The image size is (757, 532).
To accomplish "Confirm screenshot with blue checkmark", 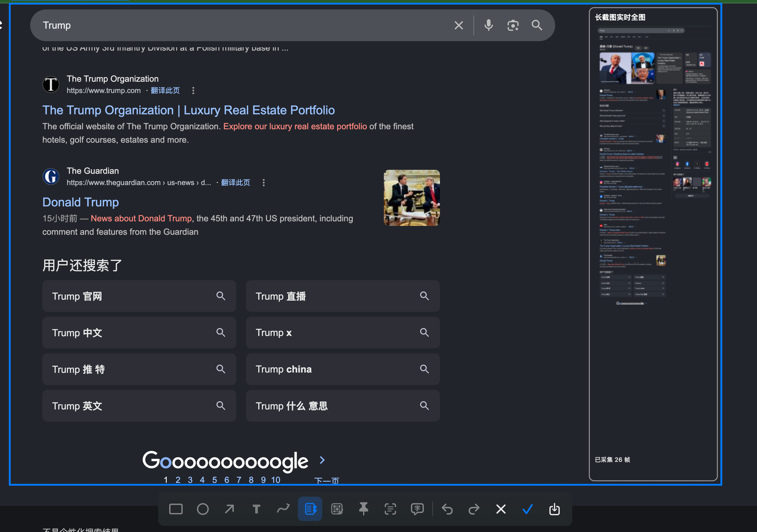I will tap(527, 509).
